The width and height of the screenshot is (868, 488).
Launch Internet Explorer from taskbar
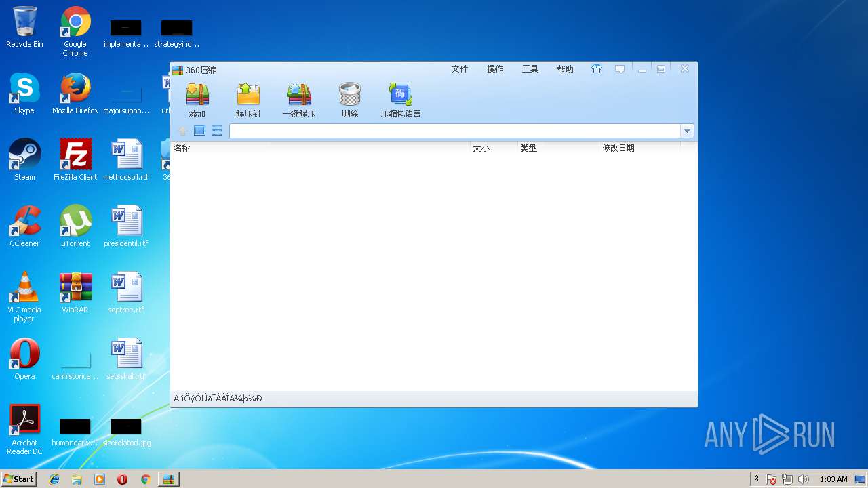[54, 479]
